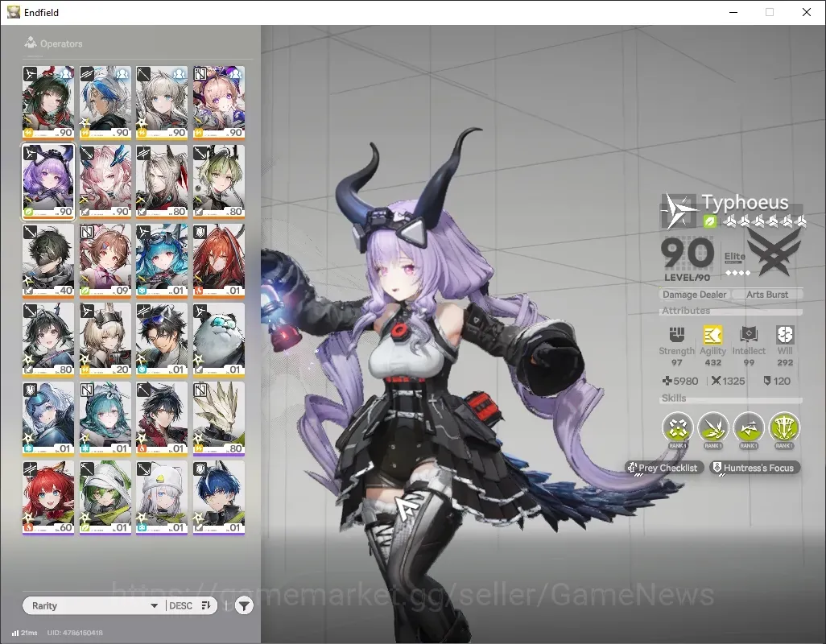Viewport: 826px width, 644px height.
Task: Select the Damage Dealer role tag
Action: point(694,295)
